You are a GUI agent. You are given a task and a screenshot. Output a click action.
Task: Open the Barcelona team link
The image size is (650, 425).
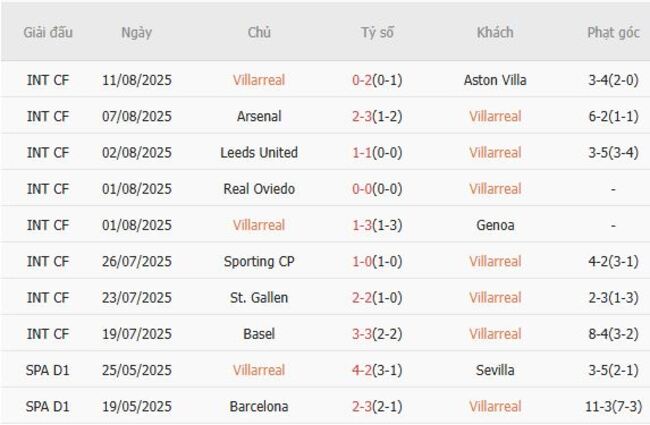(259, 407)
